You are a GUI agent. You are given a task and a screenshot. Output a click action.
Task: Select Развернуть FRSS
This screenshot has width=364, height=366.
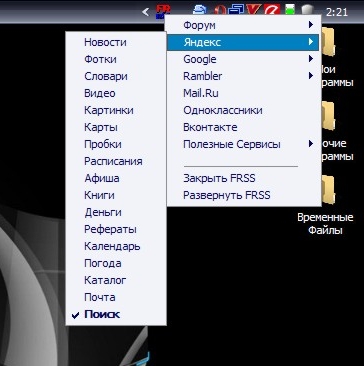[x=244, y=195]
